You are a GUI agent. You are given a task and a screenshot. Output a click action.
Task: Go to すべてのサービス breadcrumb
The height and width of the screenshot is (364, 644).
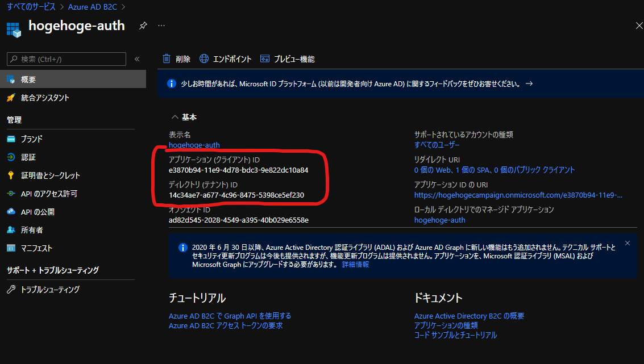coord(31,7)
